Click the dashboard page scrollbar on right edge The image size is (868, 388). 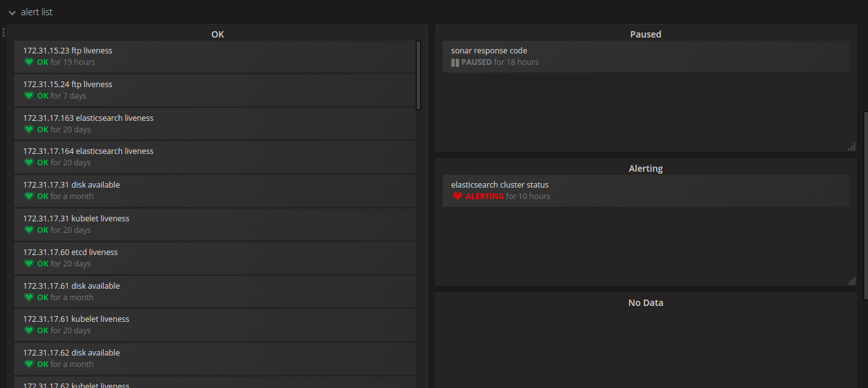coord(865,204)
